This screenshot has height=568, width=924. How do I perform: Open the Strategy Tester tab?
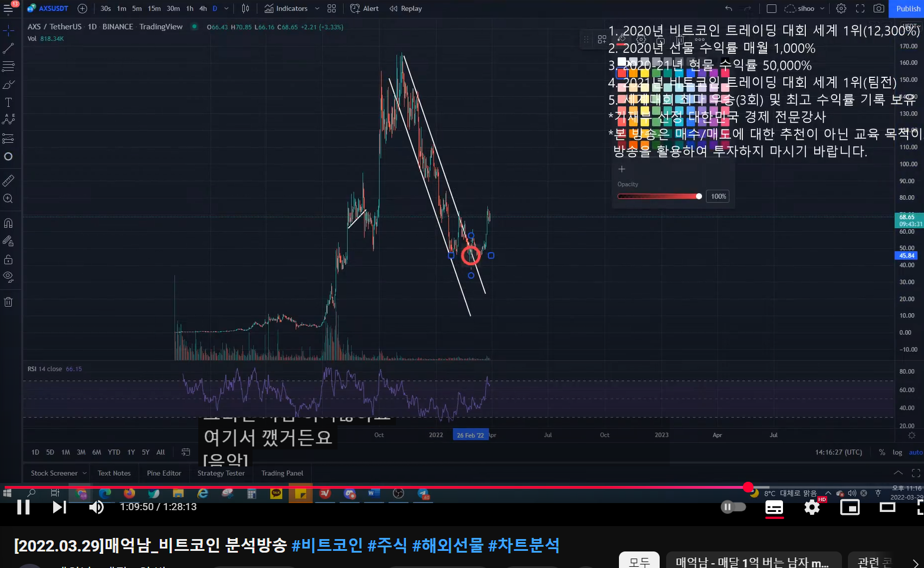[221, 474]
